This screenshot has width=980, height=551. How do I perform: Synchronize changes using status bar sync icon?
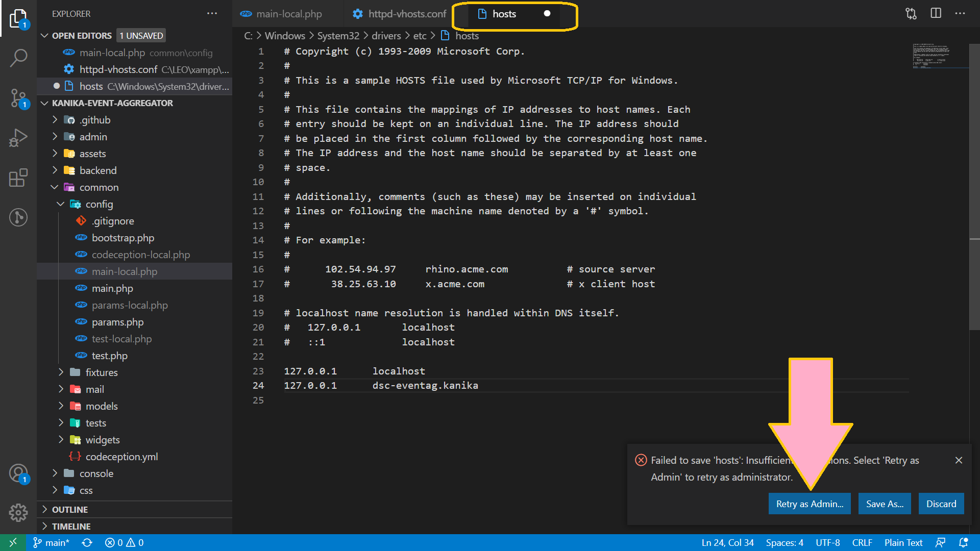coord(87,542)
